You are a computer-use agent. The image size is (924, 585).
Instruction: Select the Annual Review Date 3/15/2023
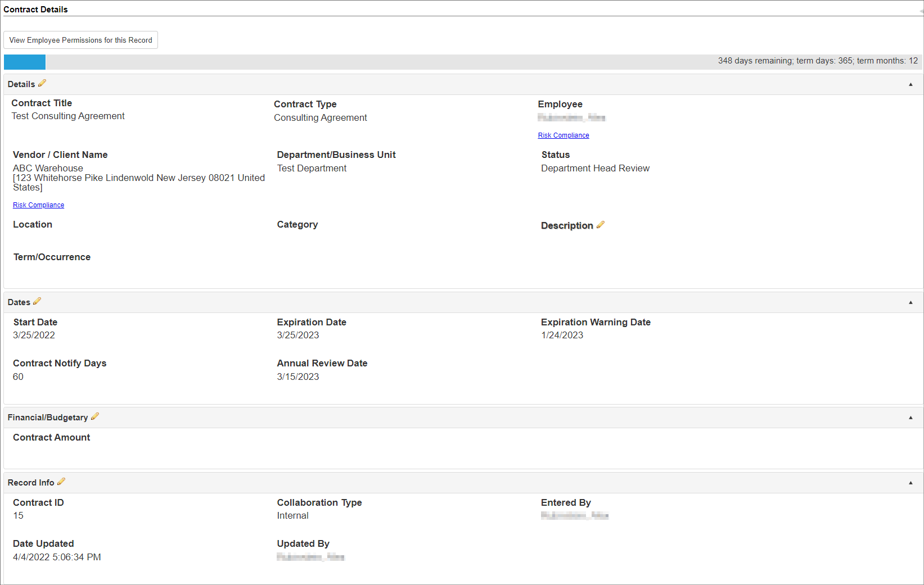coord(298,377)
